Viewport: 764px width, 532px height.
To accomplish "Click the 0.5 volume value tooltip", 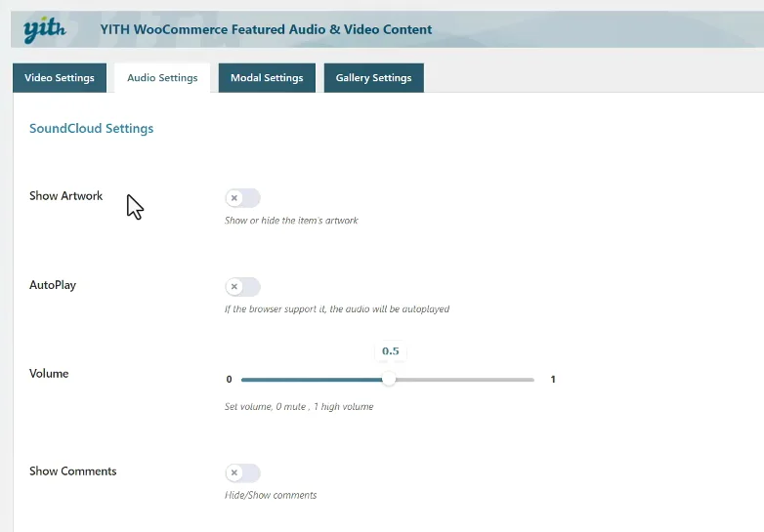I will tap(390, 351).
